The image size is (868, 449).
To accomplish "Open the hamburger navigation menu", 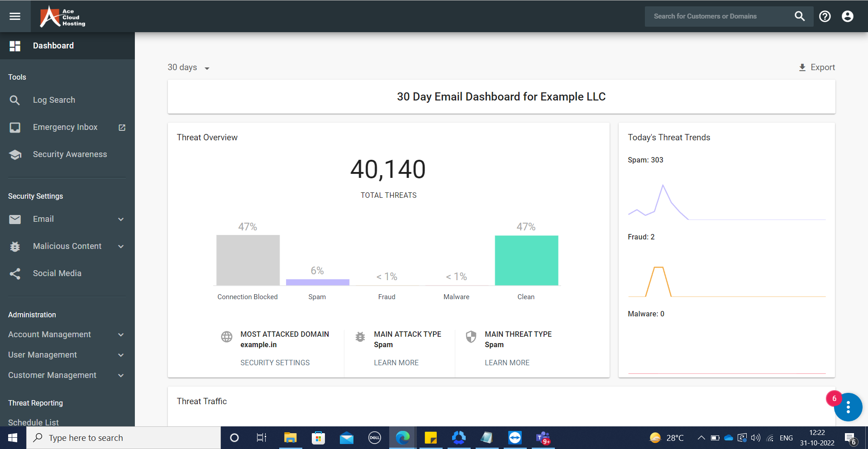I will click(15, 16).
